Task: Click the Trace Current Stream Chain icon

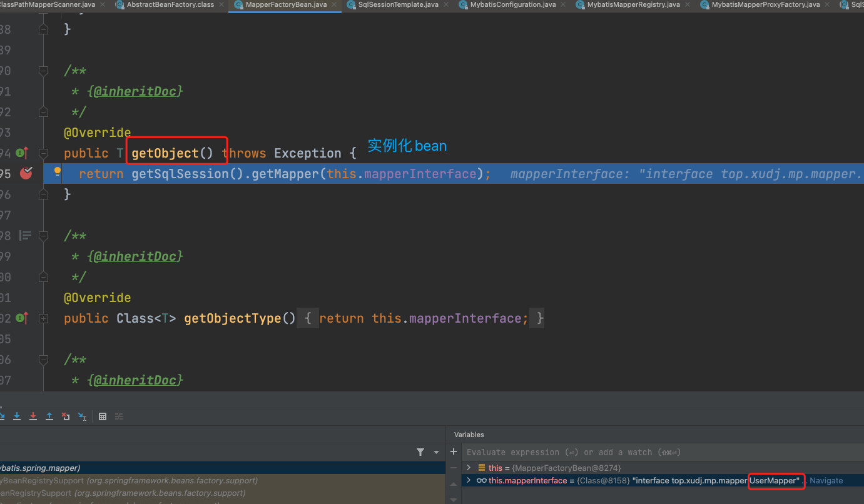Action: (x=119, y=416)
